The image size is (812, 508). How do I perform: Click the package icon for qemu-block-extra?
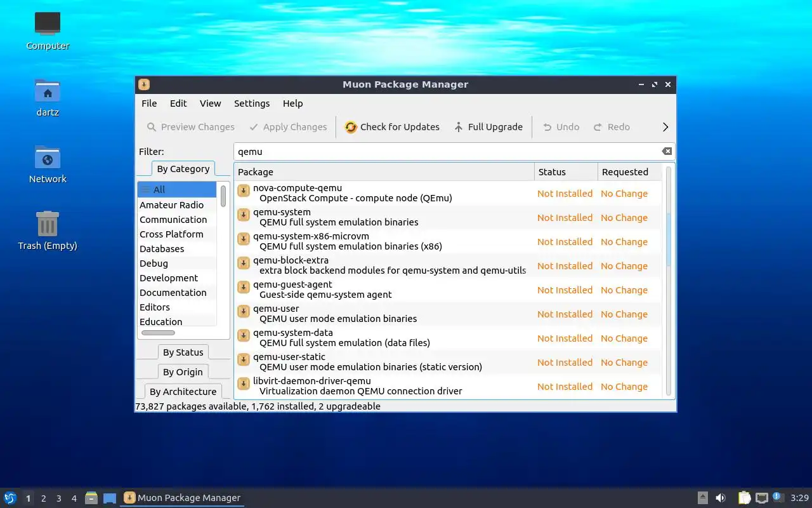click(x=244, y=263)
